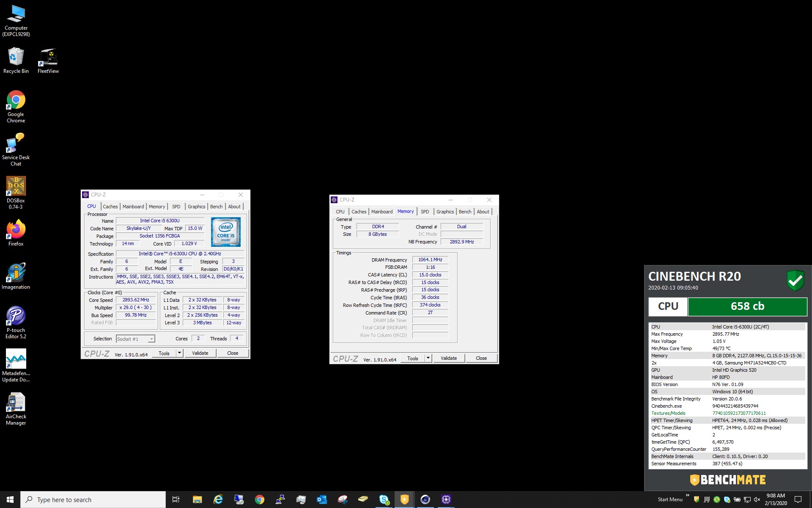Select the Imagenation desktop shortcut
812x508 pixels.
point(16,276)
